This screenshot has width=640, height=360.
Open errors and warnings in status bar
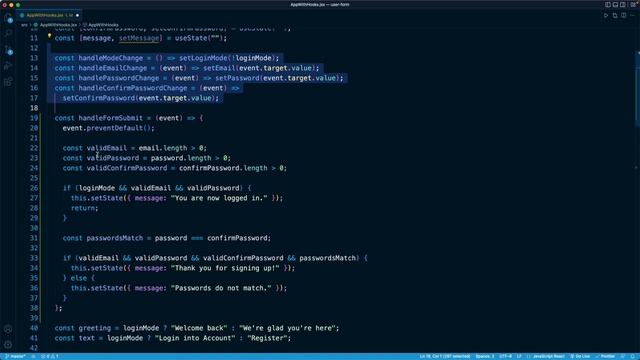[x=50, y=356]
